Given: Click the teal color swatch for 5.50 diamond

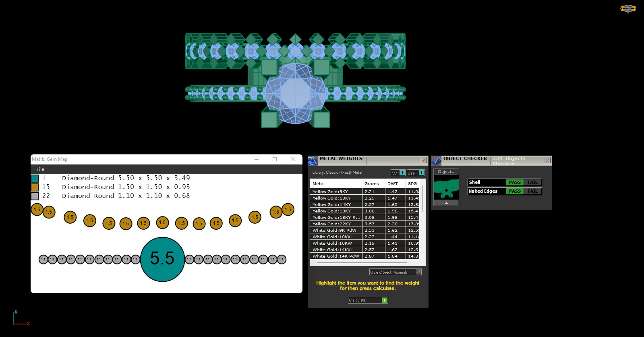Looking at the screenshot, I should (35, 178).
